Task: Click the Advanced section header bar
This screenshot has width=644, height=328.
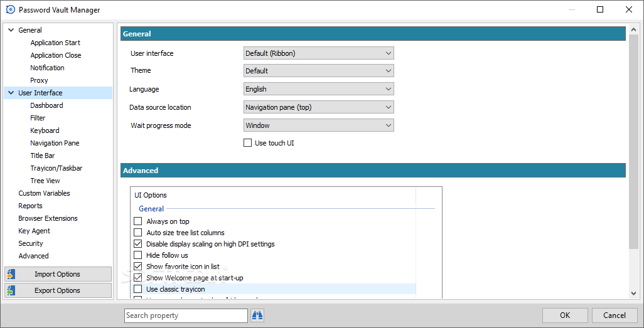Action: pos(373,171)
